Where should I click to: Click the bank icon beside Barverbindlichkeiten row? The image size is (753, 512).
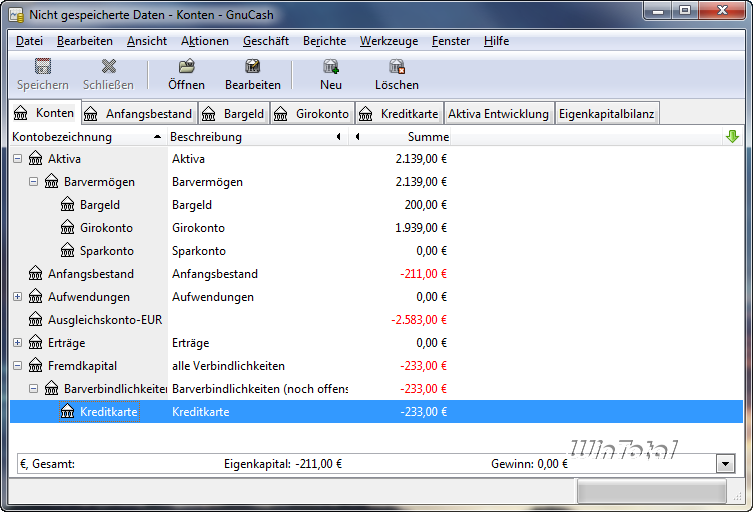51,389
